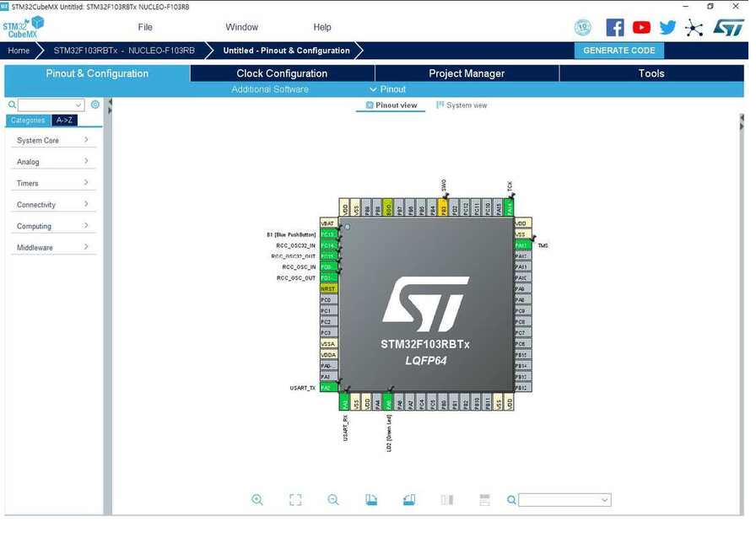Expand Computing category
Screen dimensions: 756x543
[x=53, y=226]
